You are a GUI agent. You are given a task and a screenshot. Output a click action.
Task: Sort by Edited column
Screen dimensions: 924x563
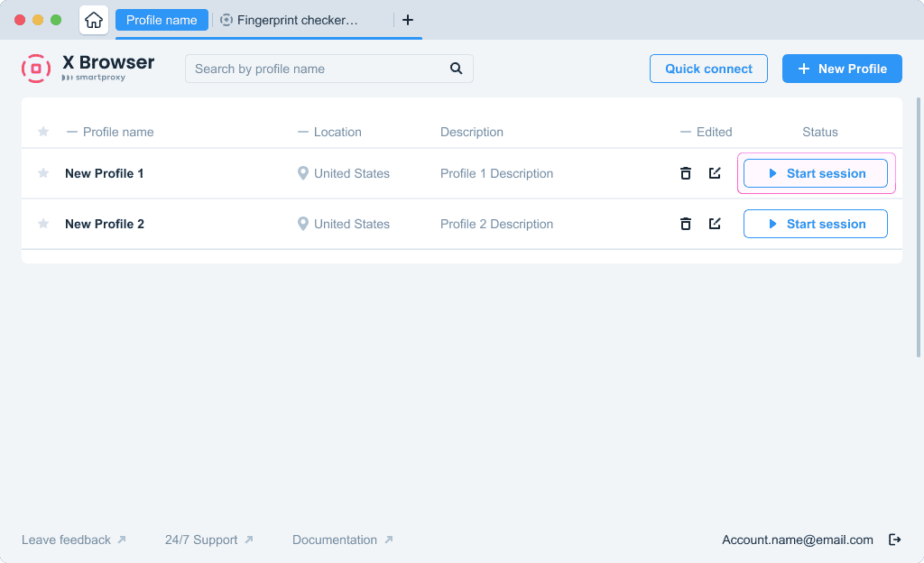pos(706,132)
